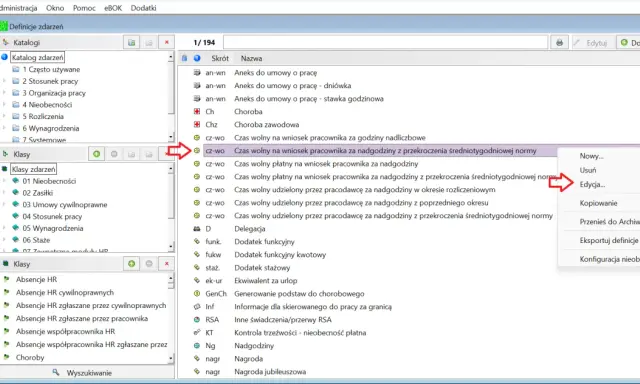Click the trash column icon left of Skrót header
640x384 pixels.
(x=184, y=58)
